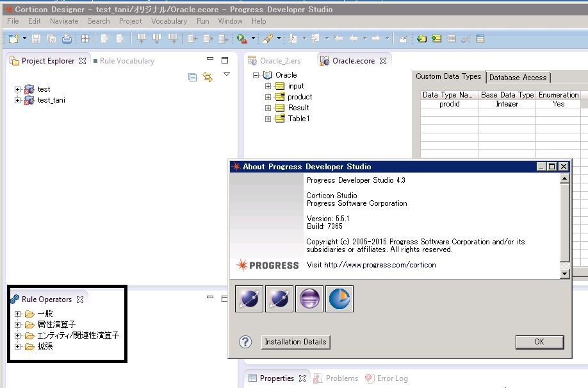Click the About dialog scroll down arrow
This screenshot has height=388, width=588.
[x=564, y=274]
